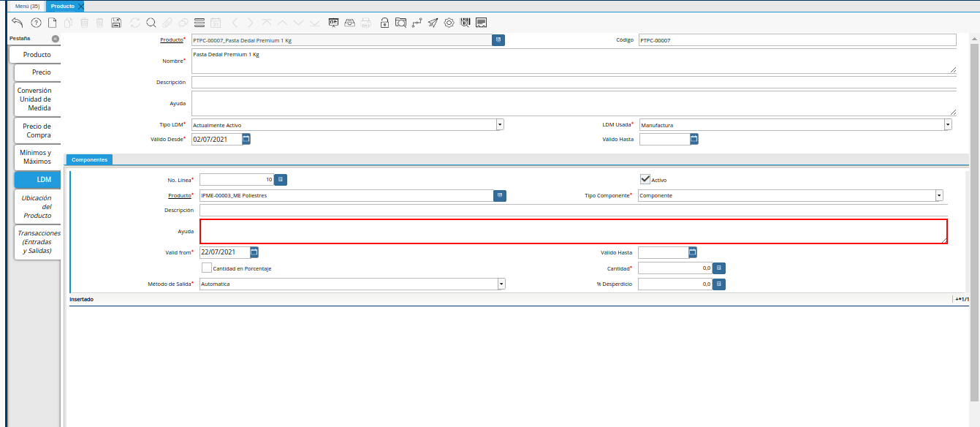The image size is (980, 427).
Task: Click the underlined Producto label link in header
Action: 171,39
